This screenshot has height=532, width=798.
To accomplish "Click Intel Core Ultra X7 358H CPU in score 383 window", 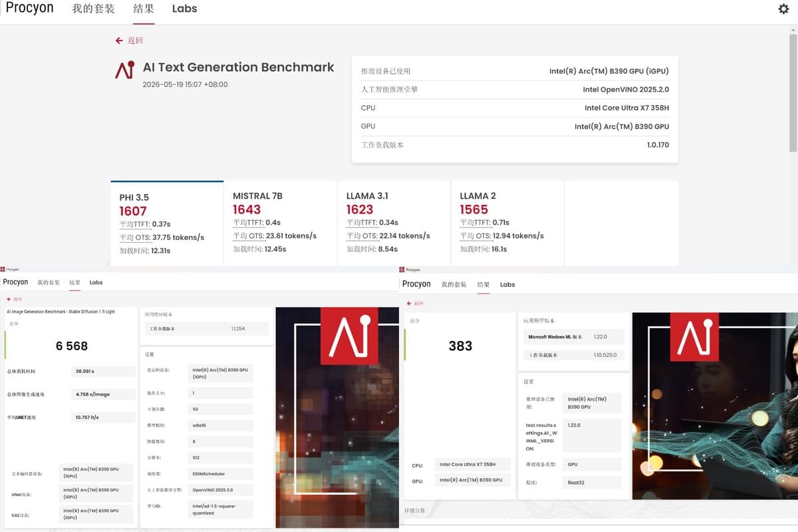I will tap(472, 464).
